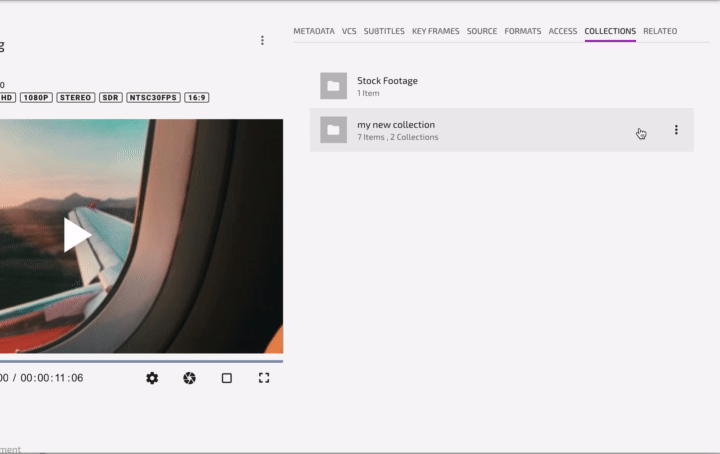The height and width of the screenshot is (454, 720).
Task: Click the video progress bar
Action: coord(140,360)
